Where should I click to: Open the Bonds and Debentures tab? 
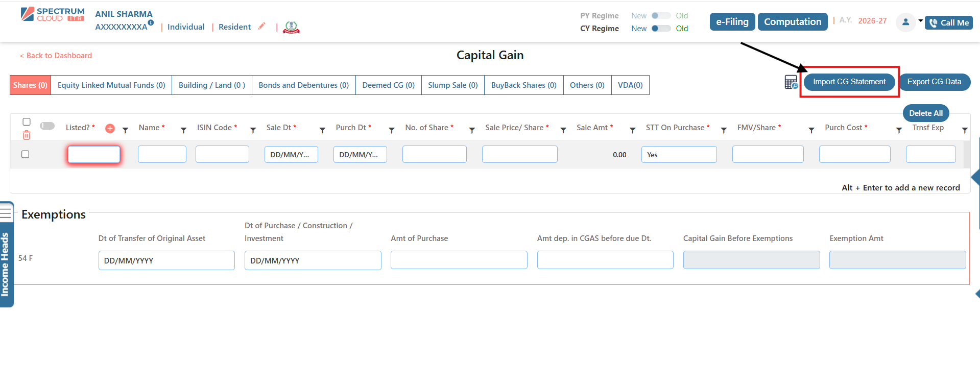[x=303, y=85]
